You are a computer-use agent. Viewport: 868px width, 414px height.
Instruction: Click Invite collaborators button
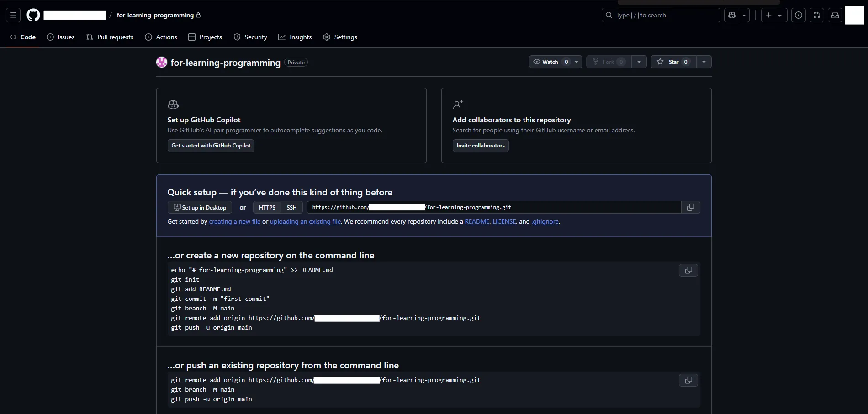(x=481, y=146)
